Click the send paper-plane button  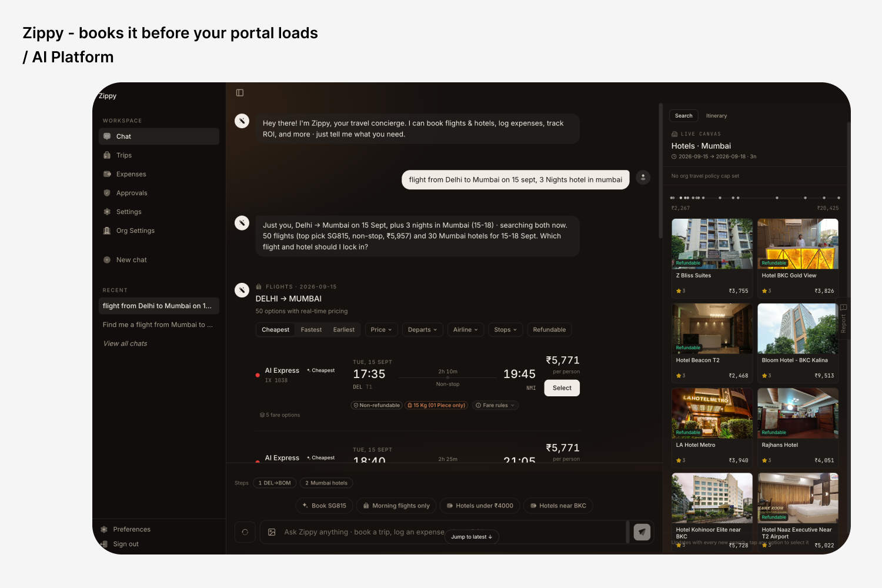click(642, 532)
